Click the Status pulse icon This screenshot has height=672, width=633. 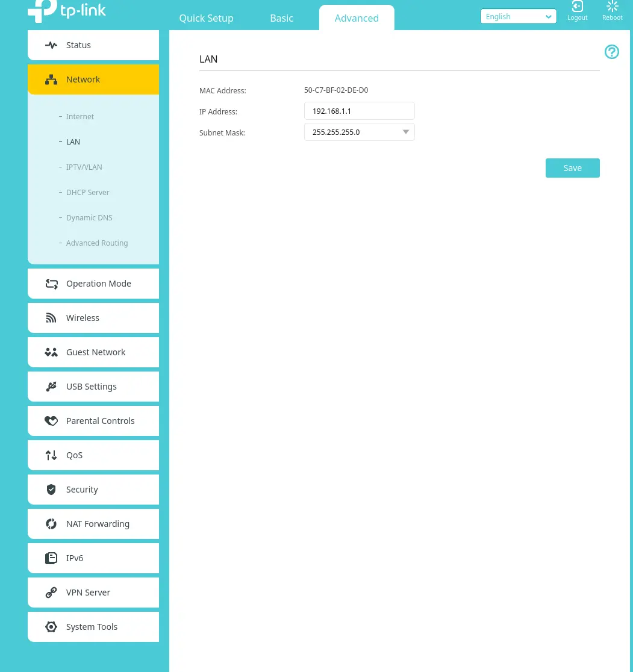pos(51,45)
